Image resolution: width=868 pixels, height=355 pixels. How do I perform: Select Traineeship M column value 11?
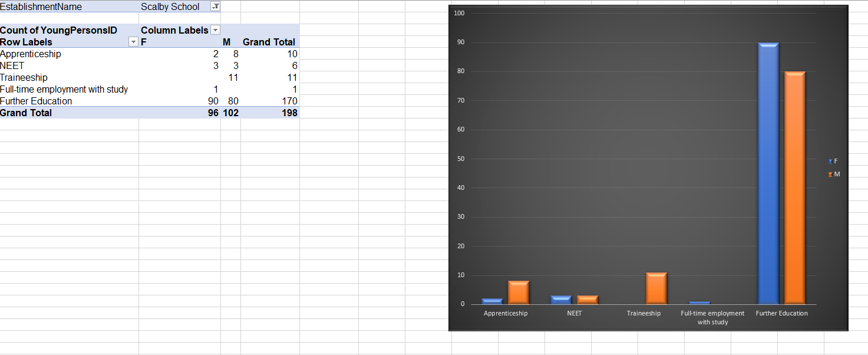pyautogui.click(x=230, y=77)
